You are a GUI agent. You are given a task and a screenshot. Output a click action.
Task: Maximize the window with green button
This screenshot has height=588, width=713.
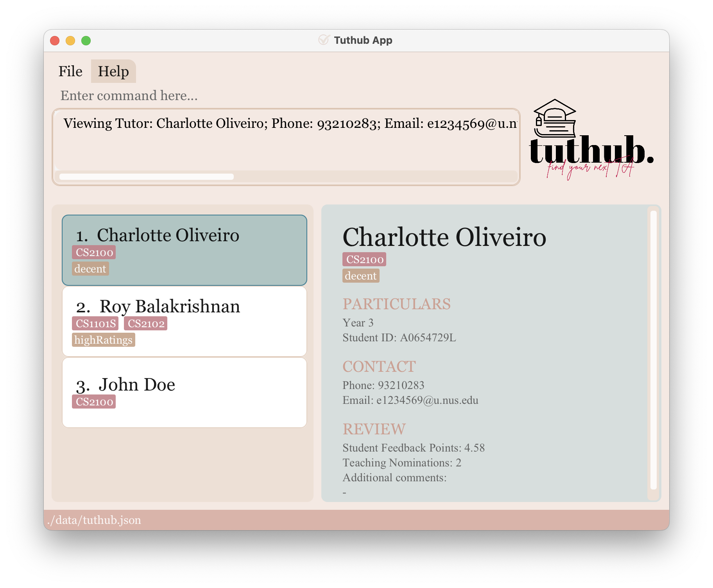pyautogui.click(x=86, y=41)
